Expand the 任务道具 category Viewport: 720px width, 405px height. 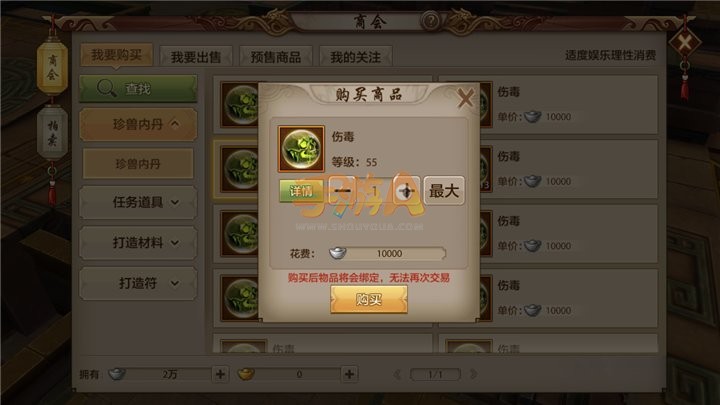point(138,202)
